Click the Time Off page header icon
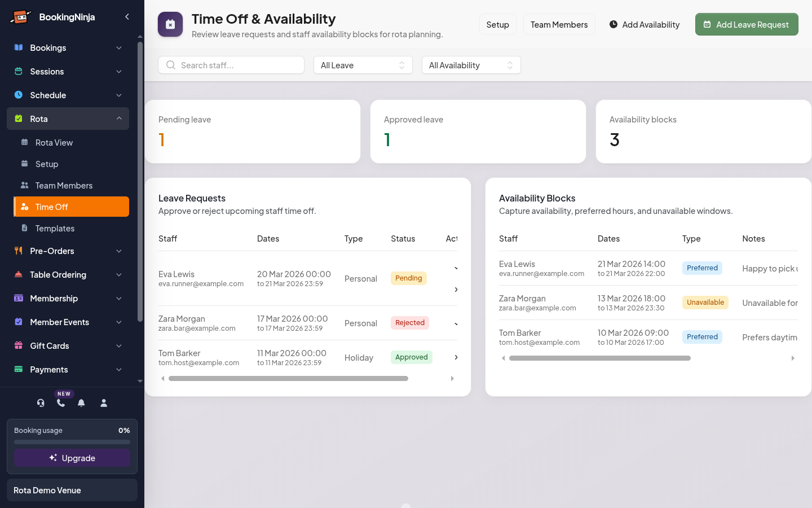Viewport: 812px width, 508px height. (170, 24)
